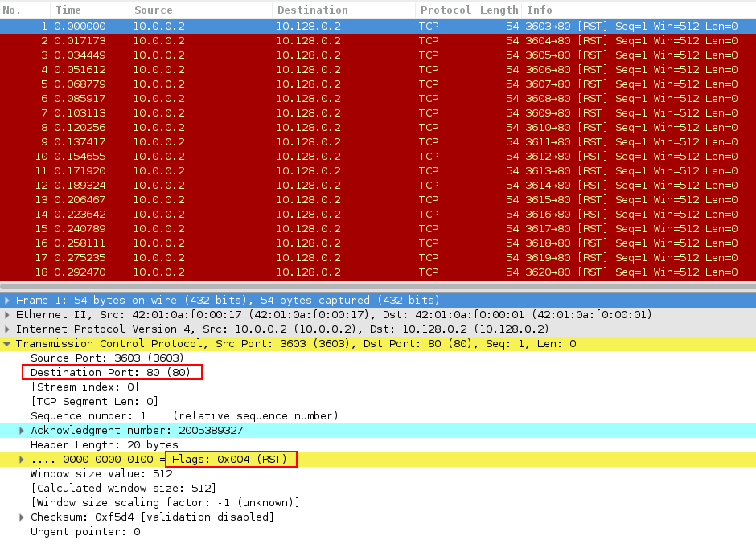This screenshot has height=544, width=756.
Task: Select packet 14 with source port 3616
Action: click(378, 214)
